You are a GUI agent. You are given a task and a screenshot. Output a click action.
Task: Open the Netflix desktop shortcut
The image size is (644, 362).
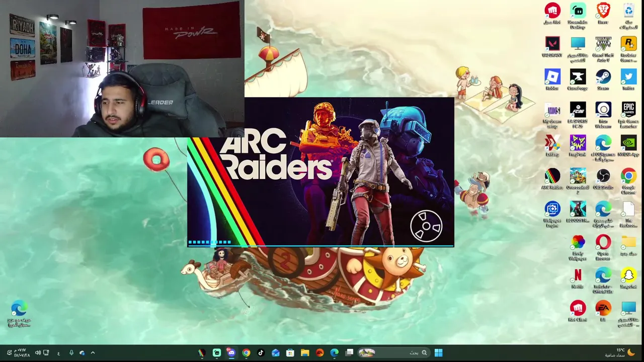tap(578, 278)
